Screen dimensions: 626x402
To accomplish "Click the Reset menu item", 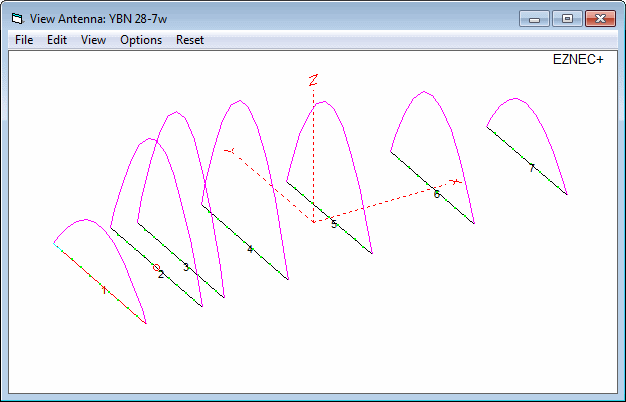I will click(190, 40).
